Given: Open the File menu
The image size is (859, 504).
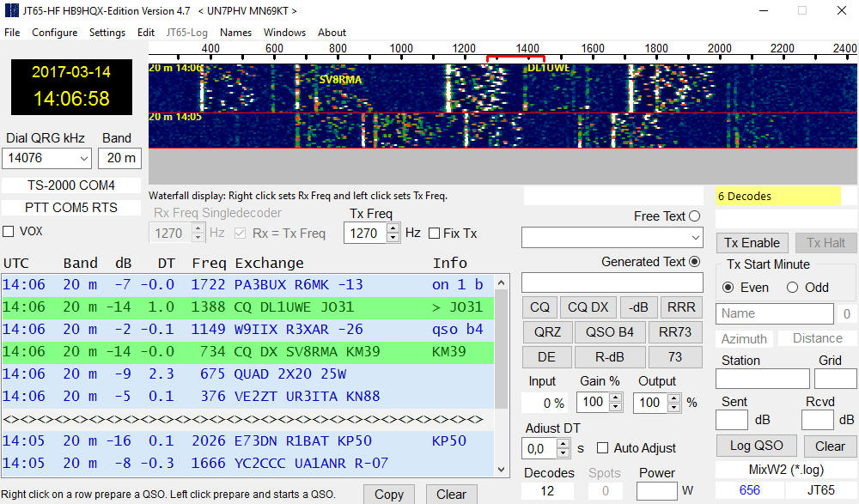Looking at the screenshot, I should [12, 33].
